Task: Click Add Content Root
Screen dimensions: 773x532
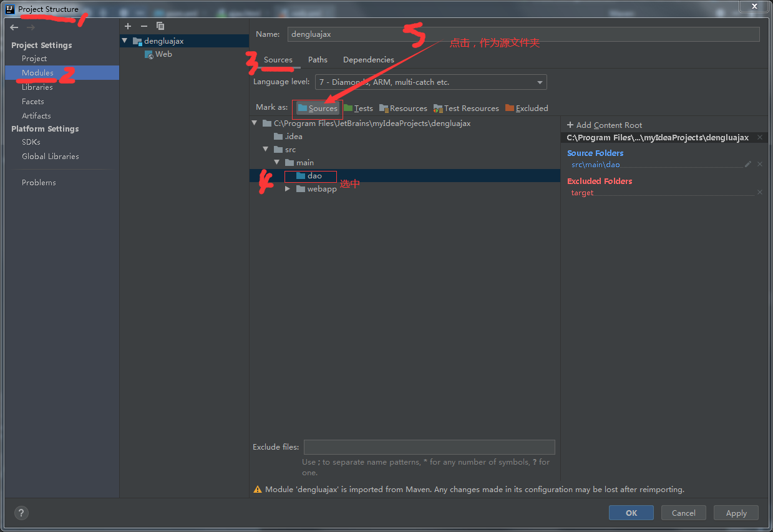Action: [x=605, y=125]
